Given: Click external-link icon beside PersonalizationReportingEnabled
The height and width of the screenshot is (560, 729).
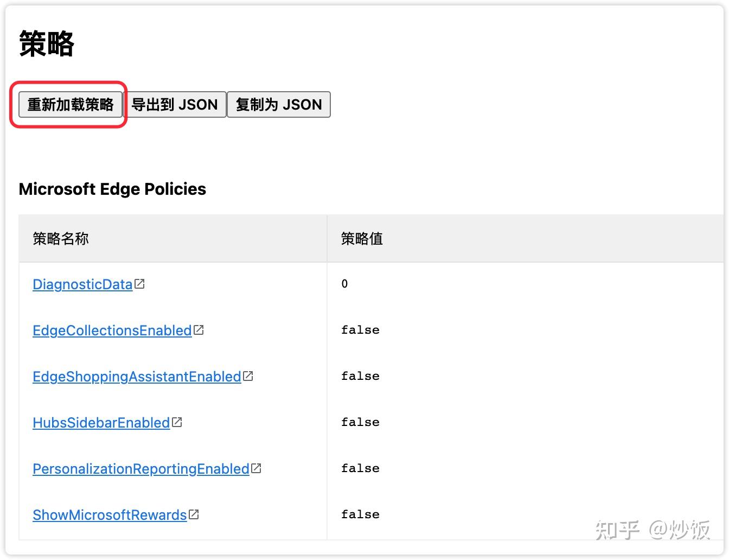Looking at the screenshot, I should [257, 468].
